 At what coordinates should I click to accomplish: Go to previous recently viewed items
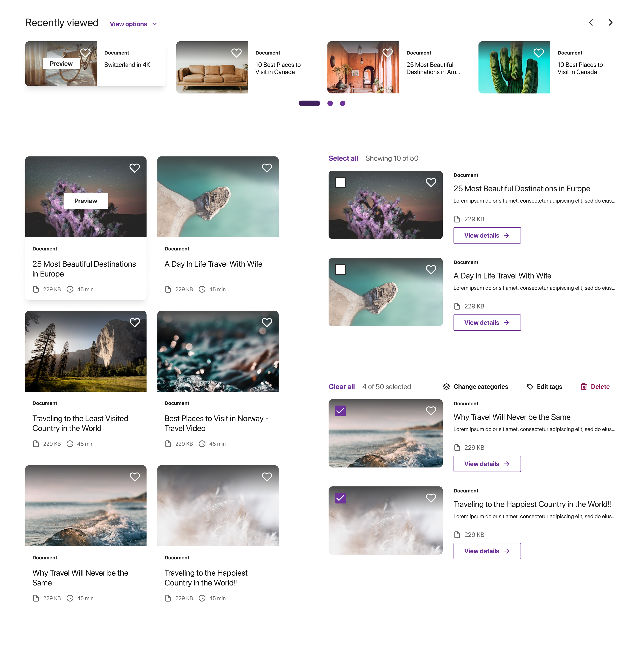tap(591, 23)
